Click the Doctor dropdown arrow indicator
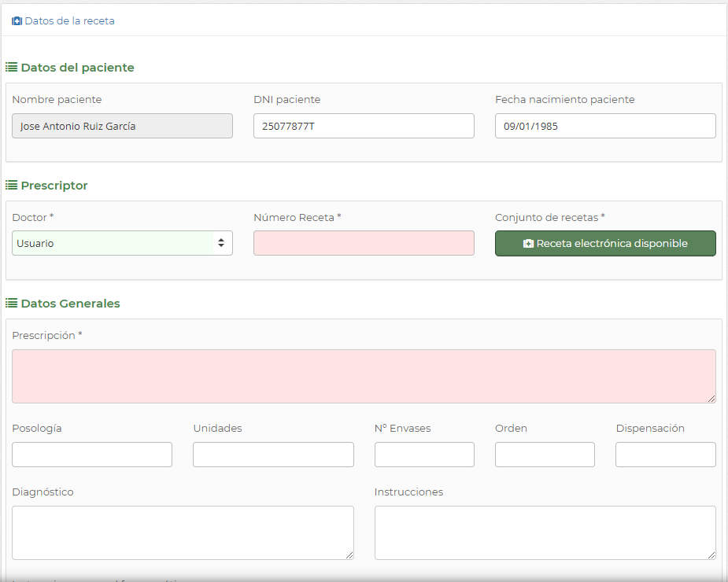This screenshot has height=582, width=728. coord(221,243)
